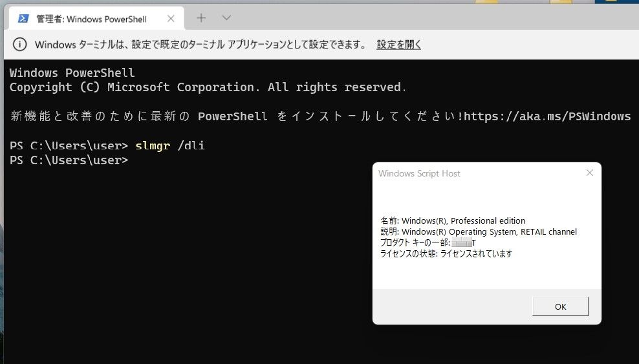The width and height of the screenshot is (639, 364).
Task: Expand the new tab profile dropdown chevron
Action: [x=226, y=18]
